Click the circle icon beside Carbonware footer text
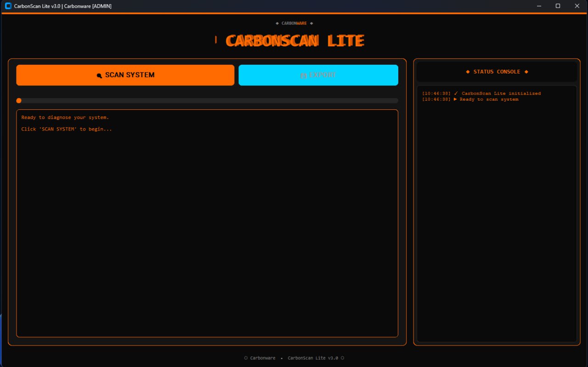 coord(246,358)
